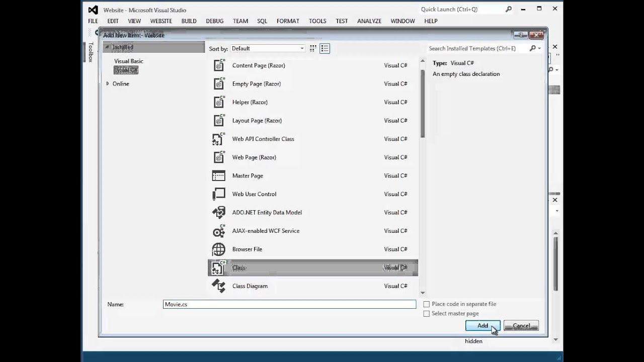Click the Visual Studio logo icon
This screenshot has width=644, height=362.
93,10
